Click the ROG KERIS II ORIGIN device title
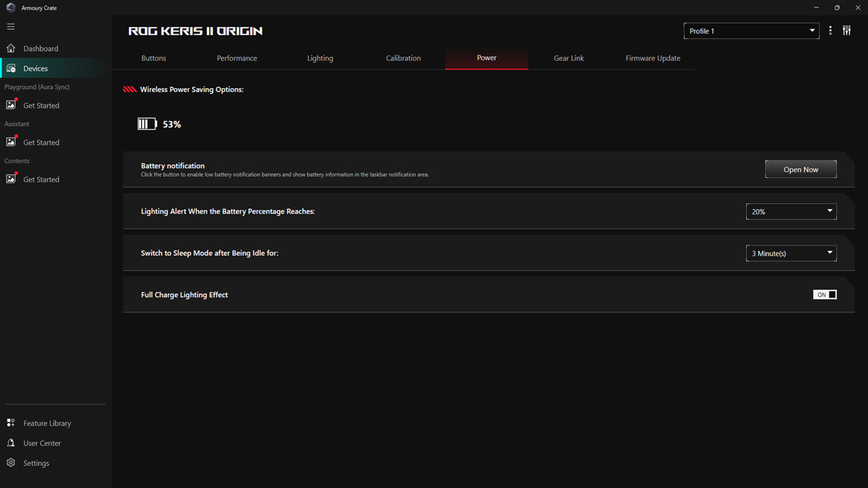This screenshot has width=868, height=488. coord(195,31)
